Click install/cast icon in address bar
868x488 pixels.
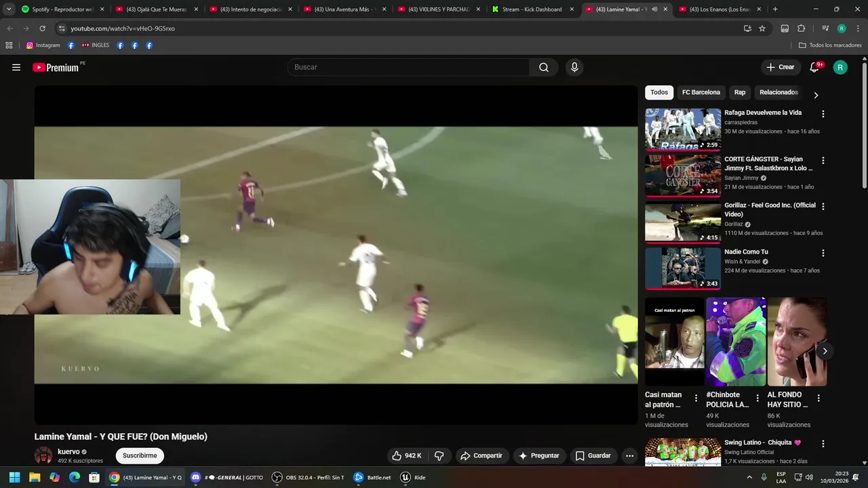coord(747,28)
